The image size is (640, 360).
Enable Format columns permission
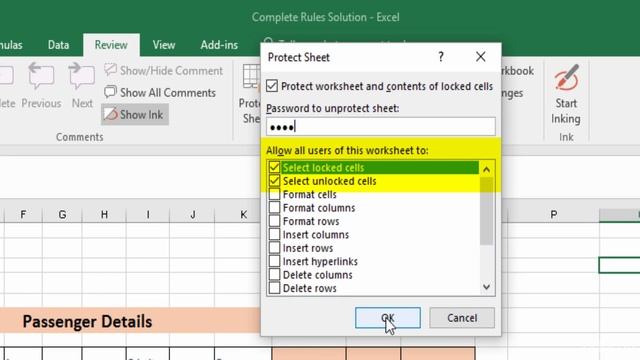pos(274,208)
